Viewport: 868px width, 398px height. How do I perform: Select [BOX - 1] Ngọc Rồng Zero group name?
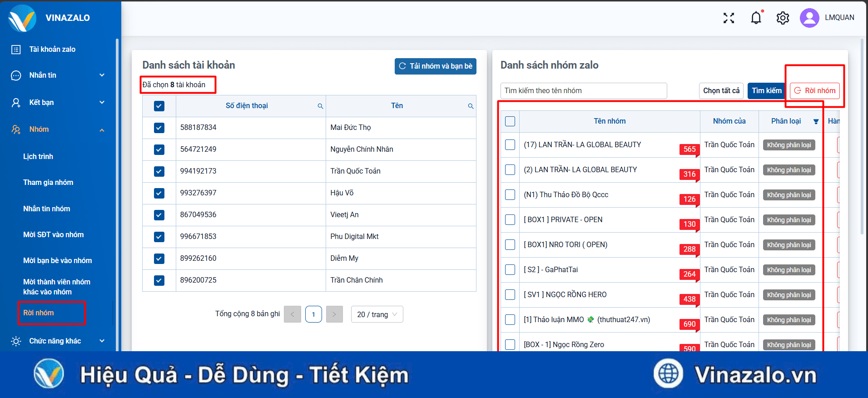[564, 345]
